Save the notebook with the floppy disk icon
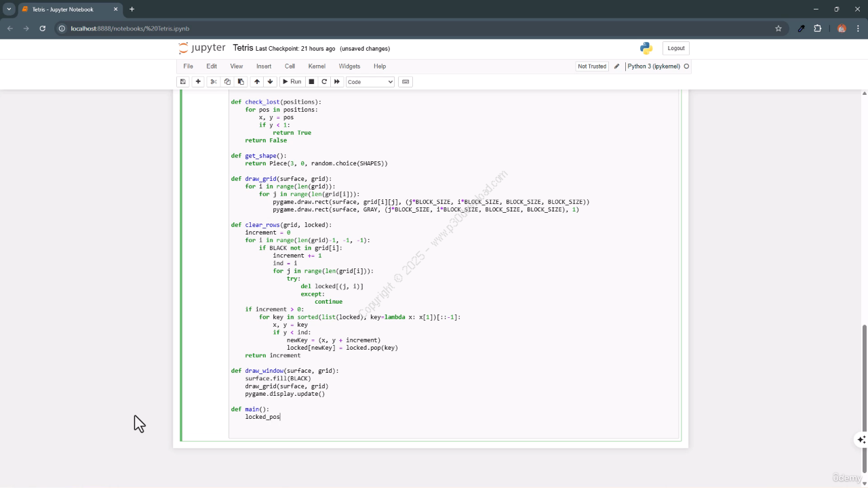 (x=182, y=82)
